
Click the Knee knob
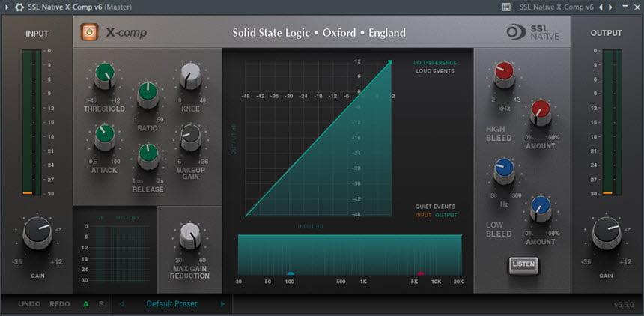[x=190, y=76]
